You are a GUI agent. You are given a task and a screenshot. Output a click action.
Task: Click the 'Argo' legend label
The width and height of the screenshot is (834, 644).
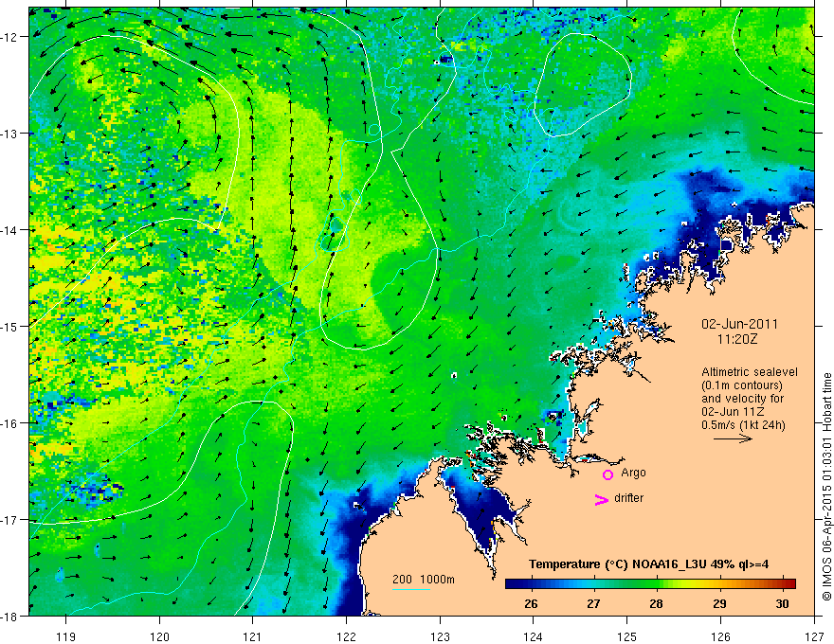pos(633,473)
